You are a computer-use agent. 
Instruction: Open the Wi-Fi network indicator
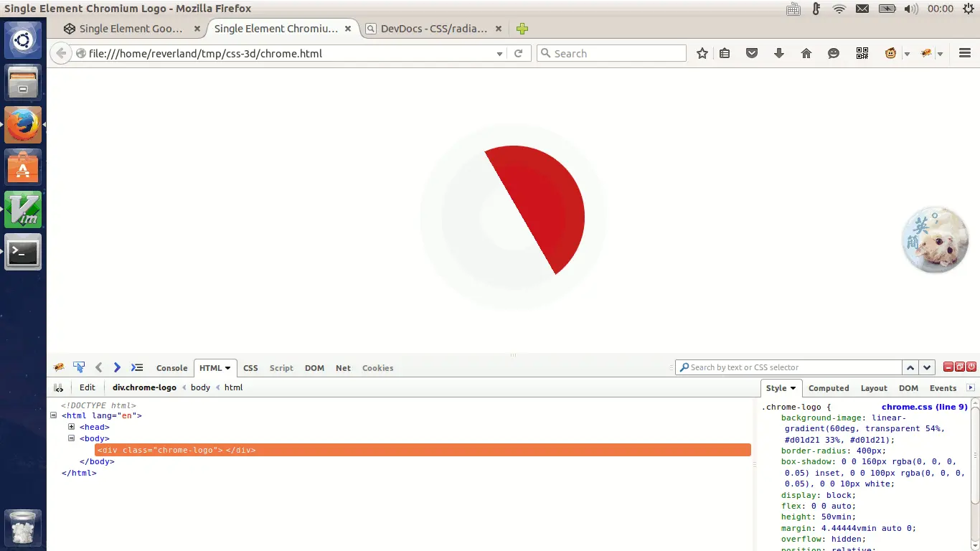click(x=839, y=9)
